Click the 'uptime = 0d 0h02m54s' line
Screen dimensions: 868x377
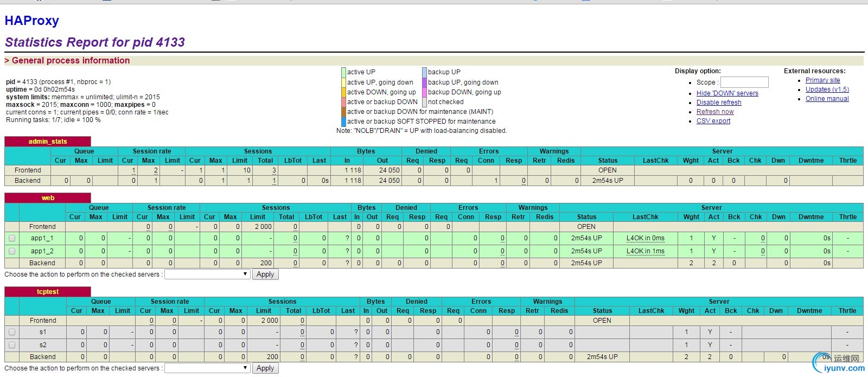click(41, 90)
